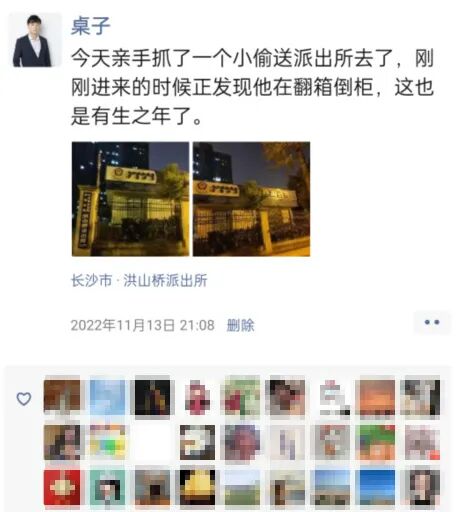
Task: Open the green and red liker avatar second row
Action: pos(375,442)
